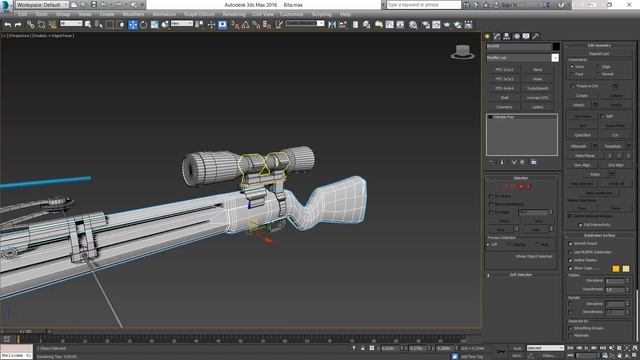This screenshot has height=360, width=640.
Task: Activate the Select and Scale tool
Action: (154, 25)
